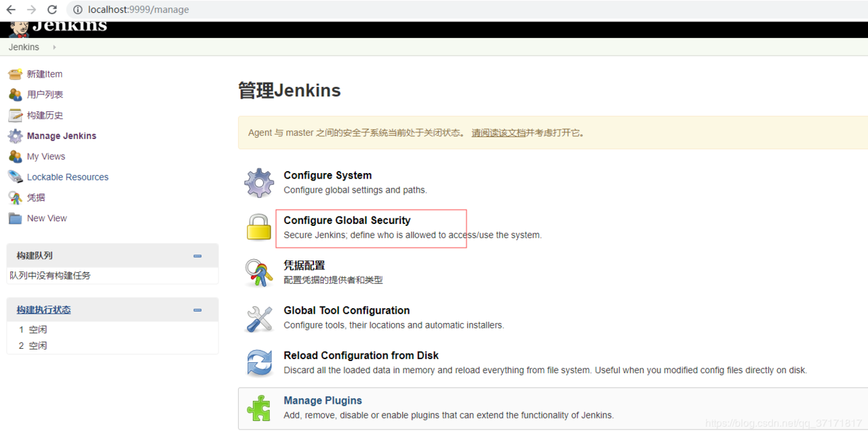The image size is (868, 435).
Task: Click the Manage Plugins puzzle icon
Action: [259, 408]
